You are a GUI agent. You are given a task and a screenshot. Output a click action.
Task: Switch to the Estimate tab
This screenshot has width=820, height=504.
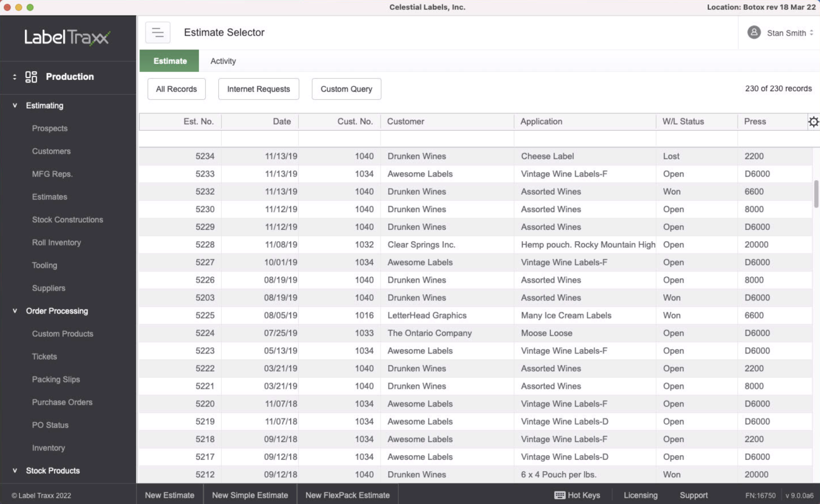pos(170,61)
